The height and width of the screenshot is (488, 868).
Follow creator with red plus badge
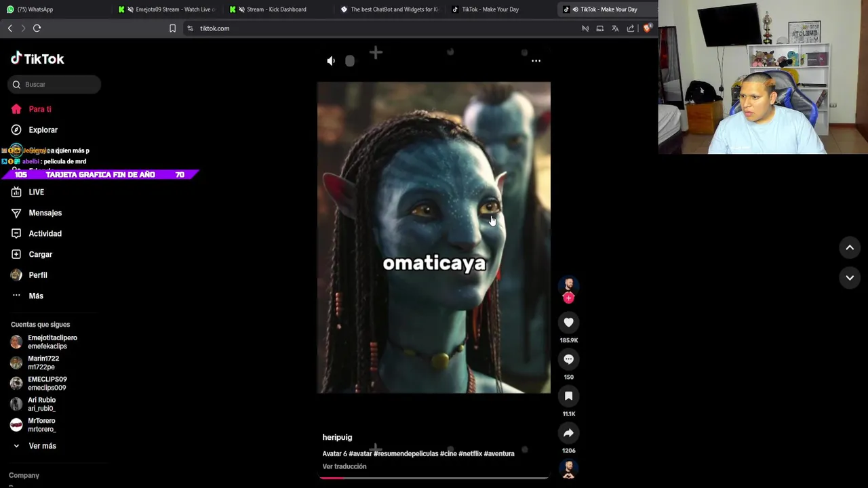[568, 298]
